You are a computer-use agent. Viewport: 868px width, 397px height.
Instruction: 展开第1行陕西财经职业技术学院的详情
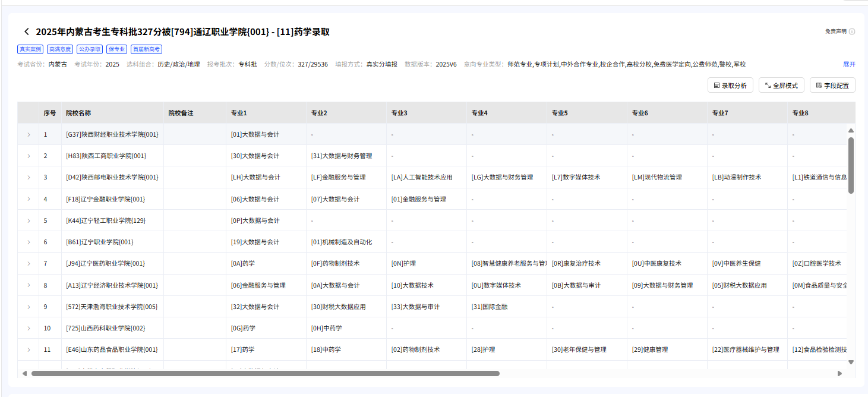pos(28,134)
